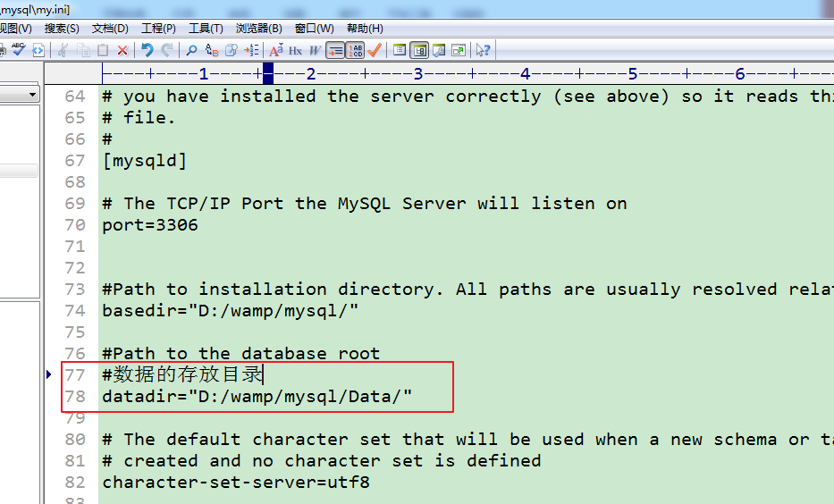The width and height of the screenshot is (834, 504).
Task: Open the 工程(P) menu
Action: (158, 29)
